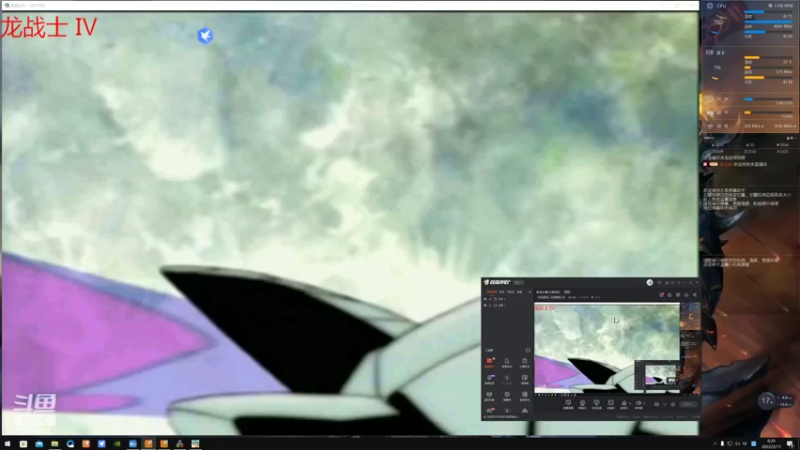Select the second source row name in the source list

pos(502,305)
